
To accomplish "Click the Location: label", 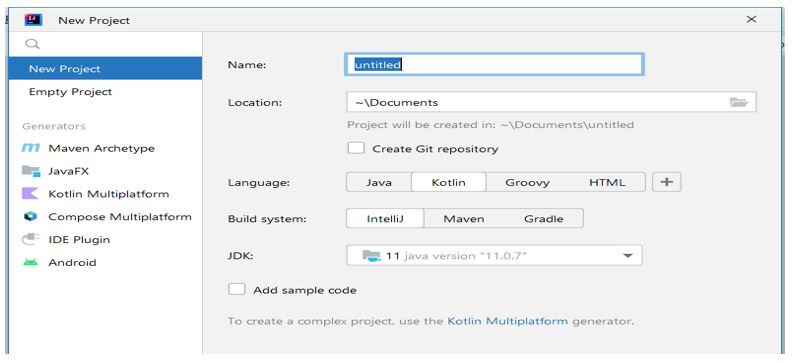I will 255,103.
